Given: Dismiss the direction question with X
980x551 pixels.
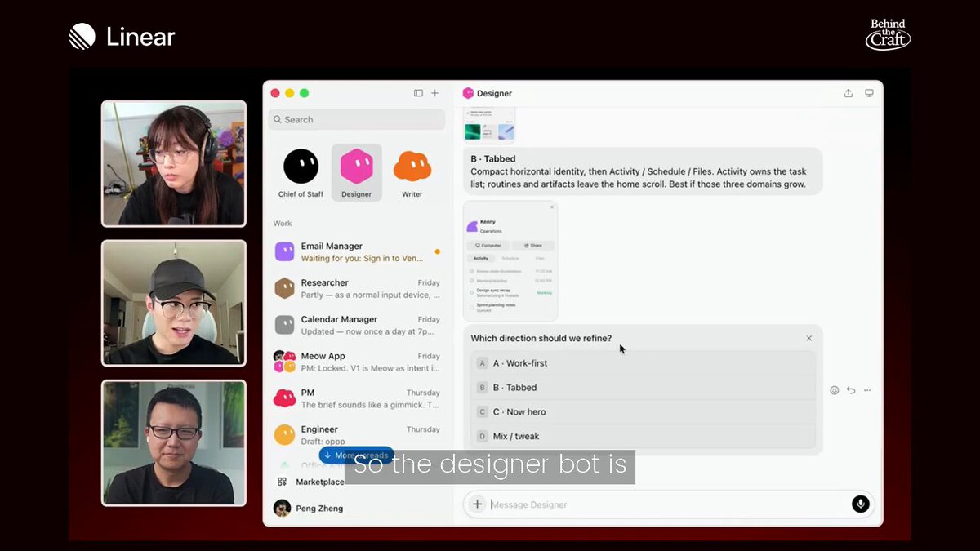Looking at the screenshot, I should (x=809, y=338).
